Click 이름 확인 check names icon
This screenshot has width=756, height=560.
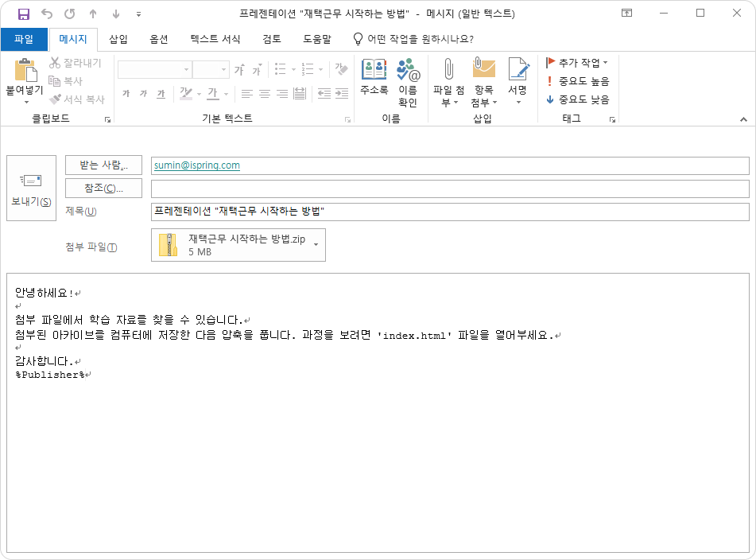point(408,83)
